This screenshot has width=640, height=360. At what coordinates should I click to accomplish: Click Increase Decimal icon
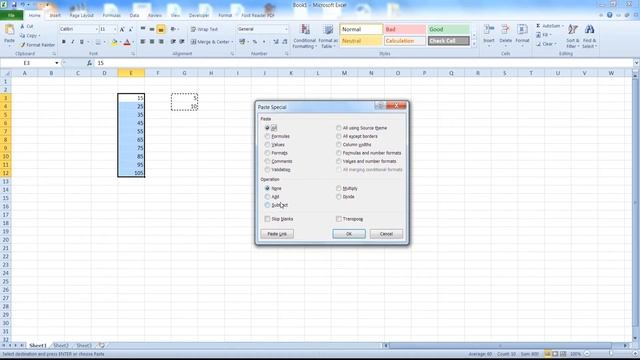[276, 42]
